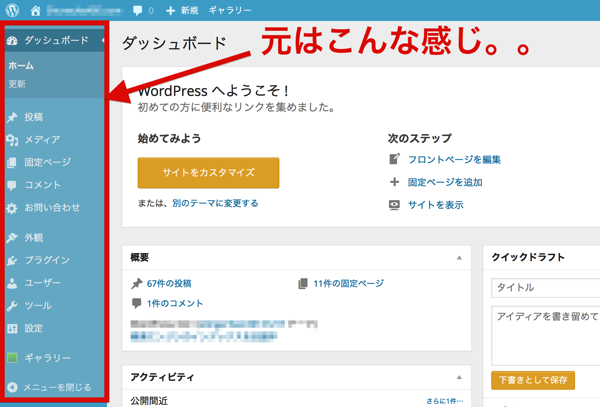Open the ツール menu label
The image size is (600, 407).
[38, 306]
